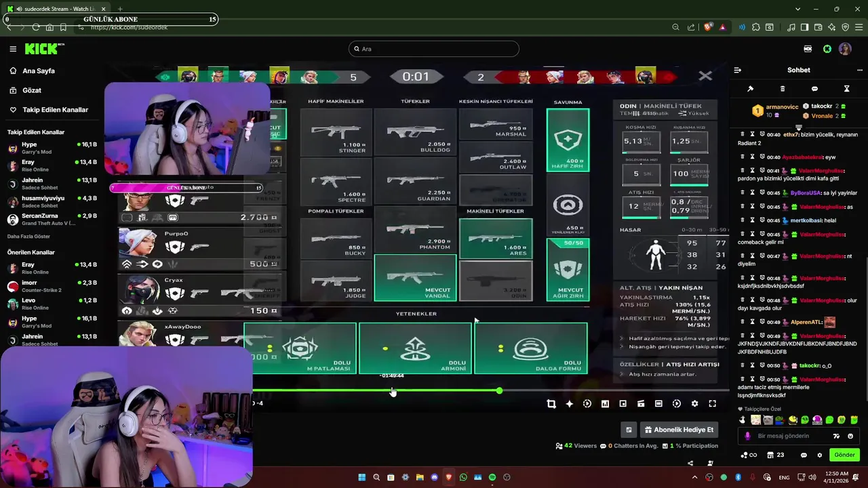Open browser profile avatar on Kick
Viewport: 868px width, 488px height.
845,49
